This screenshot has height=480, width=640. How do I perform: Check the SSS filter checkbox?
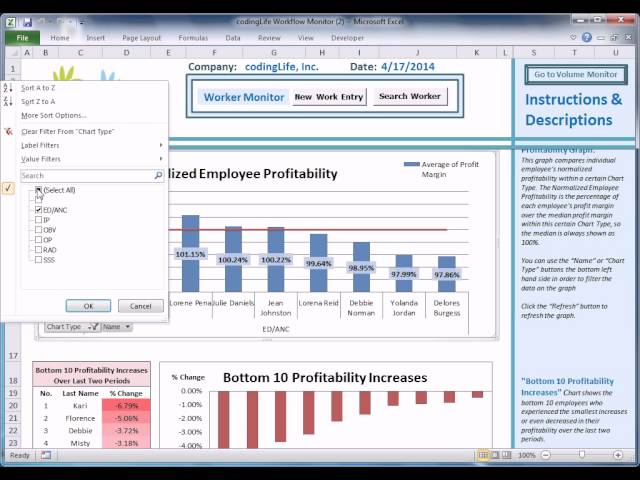tap(38, 260)
